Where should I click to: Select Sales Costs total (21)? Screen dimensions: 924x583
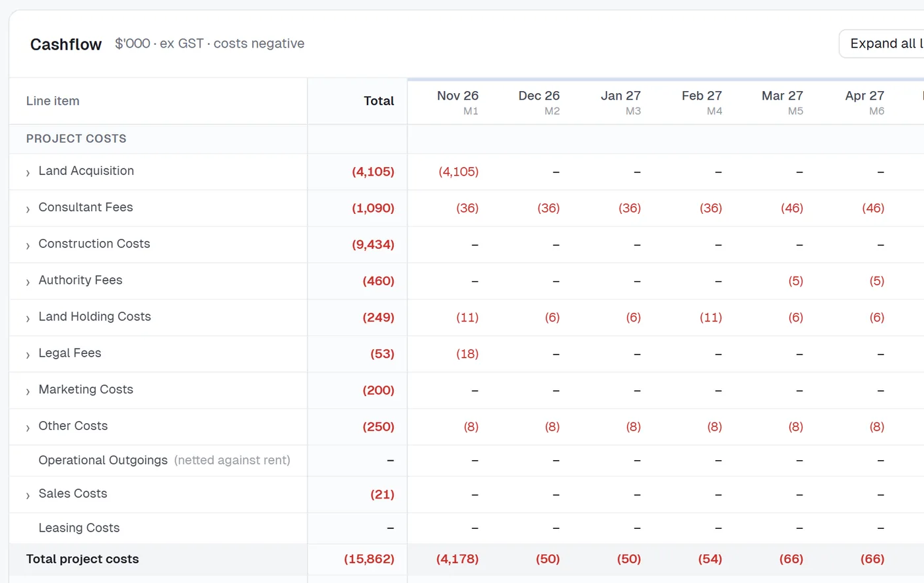(382, 495)
